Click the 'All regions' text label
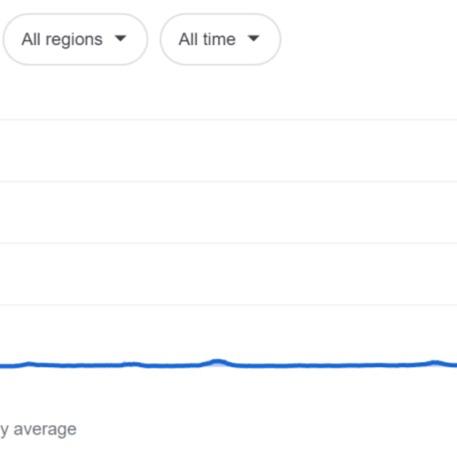 62,39
